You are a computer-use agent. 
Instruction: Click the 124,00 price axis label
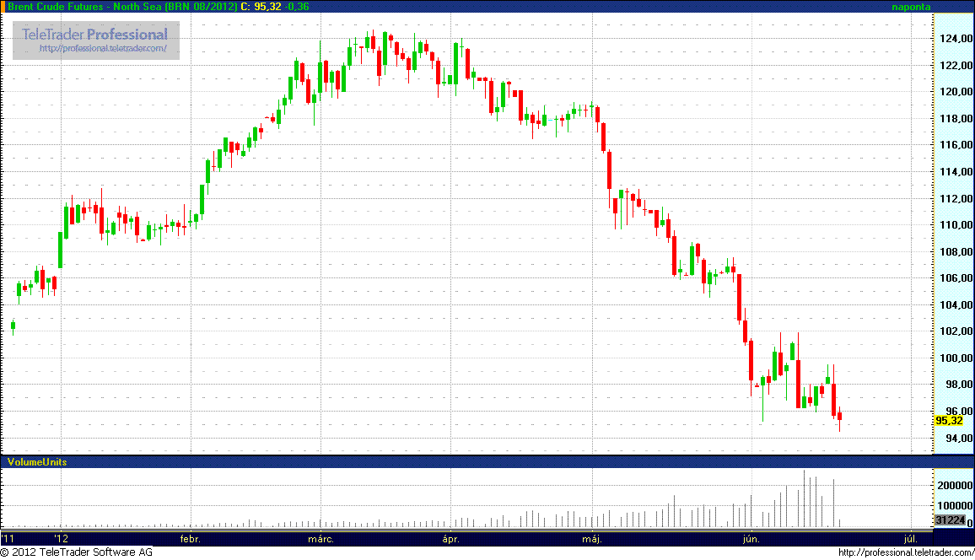coord(956,39)
